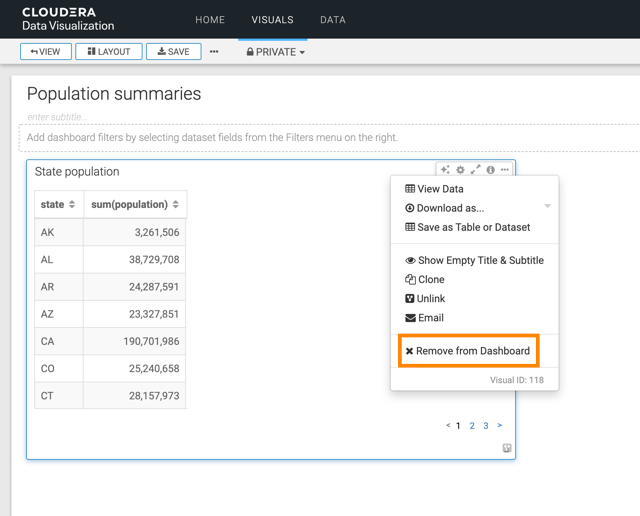Viewport: 640px width, 516px height.
Task: Go to page 2 of the table
Action: pyautogui.click(x=472, y=426)
